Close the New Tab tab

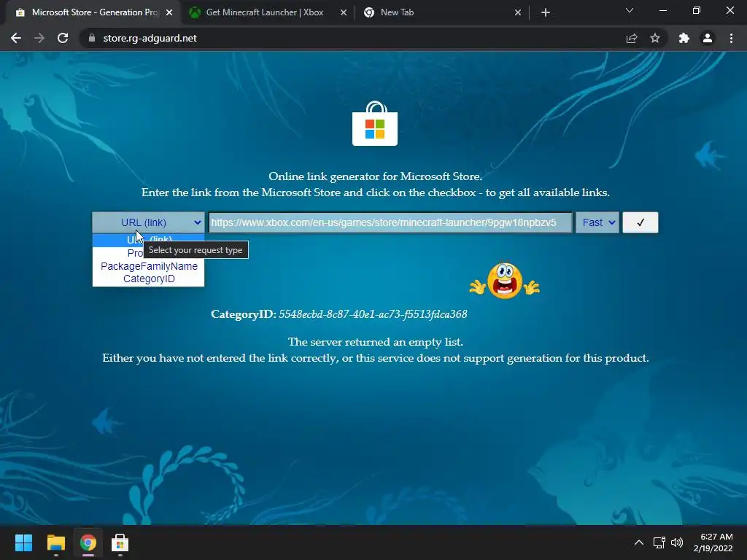[518, 12]
